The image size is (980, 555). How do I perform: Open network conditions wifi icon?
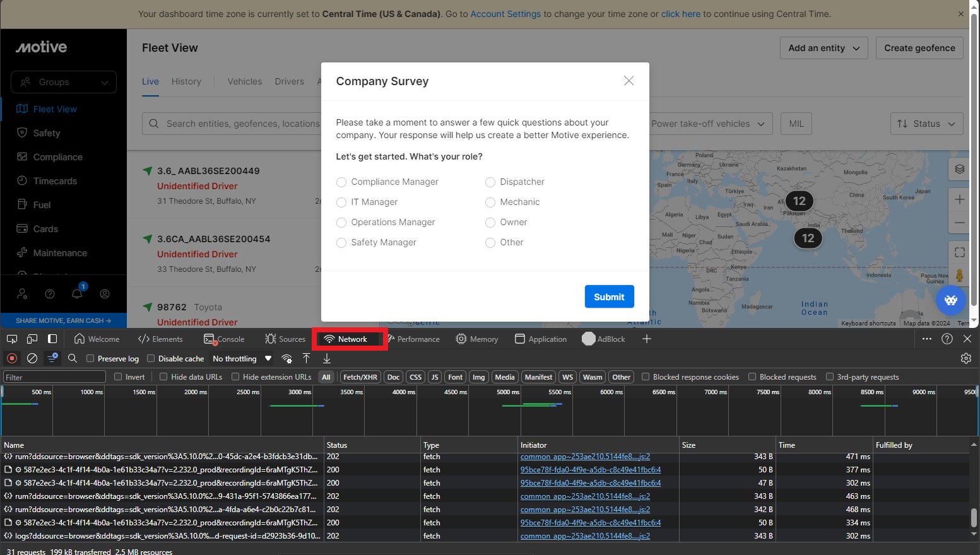286,358
